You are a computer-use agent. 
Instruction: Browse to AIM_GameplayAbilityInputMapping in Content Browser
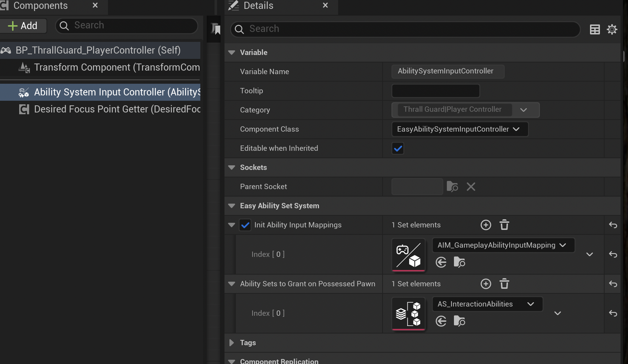459,263
